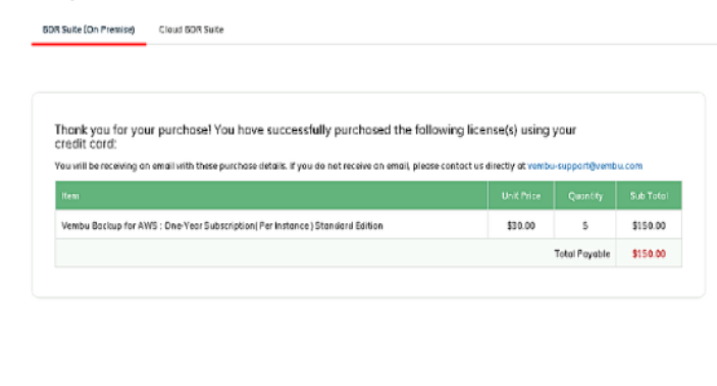Click empty cell left of Total Payable
The width and height of the screenshot is (717, 386).
tap(302, 253)
